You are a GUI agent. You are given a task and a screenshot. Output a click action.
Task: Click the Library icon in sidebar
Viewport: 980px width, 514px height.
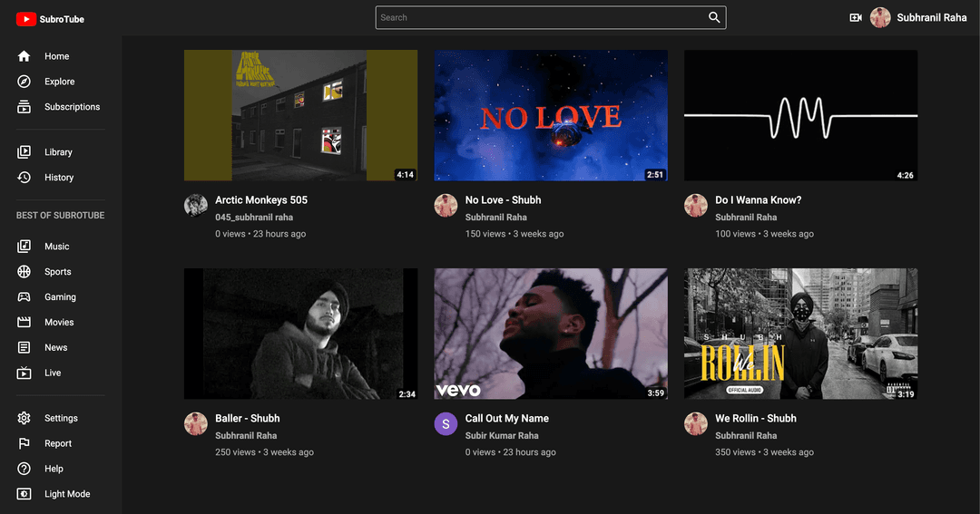click(24, 151)
